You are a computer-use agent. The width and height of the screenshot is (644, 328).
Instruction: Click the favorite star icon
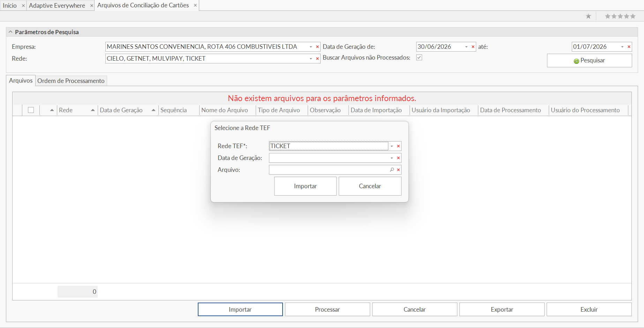point(589,16)
